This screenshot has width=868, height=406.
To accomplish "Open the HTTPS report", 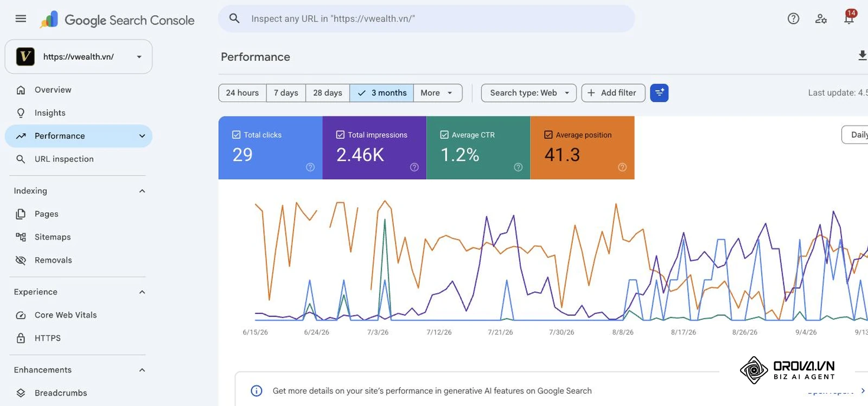I will coord(79,338).
